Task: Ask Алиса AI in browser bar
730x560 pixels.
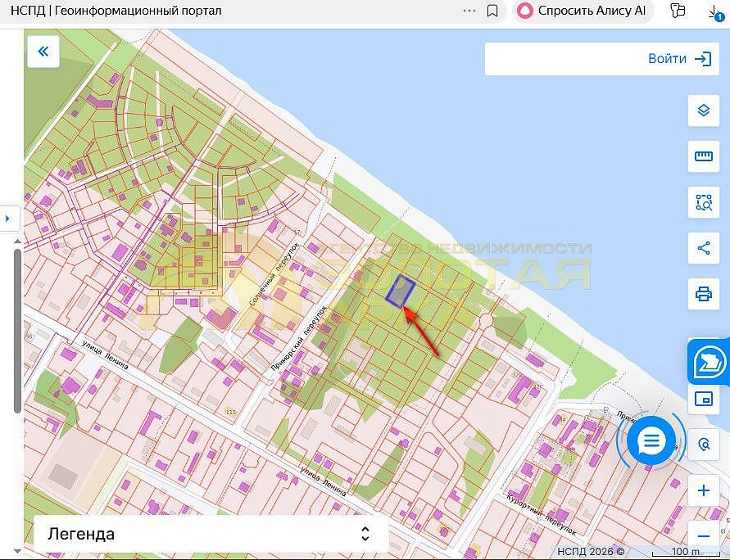Action: (583, 11)
